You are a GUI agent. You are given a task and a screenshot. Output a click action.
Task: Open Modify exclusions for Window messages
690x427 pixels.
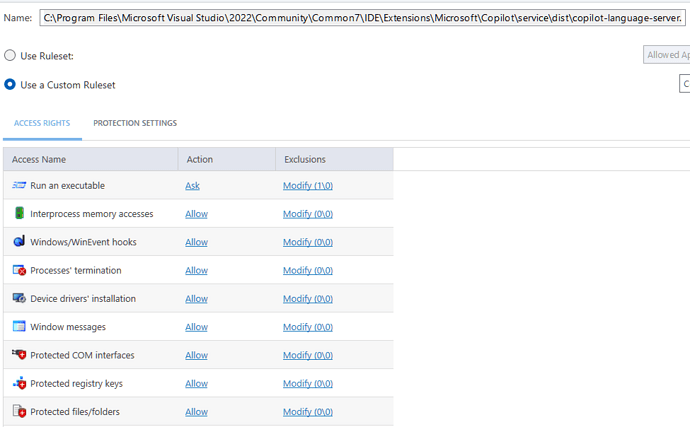point(308,327)
